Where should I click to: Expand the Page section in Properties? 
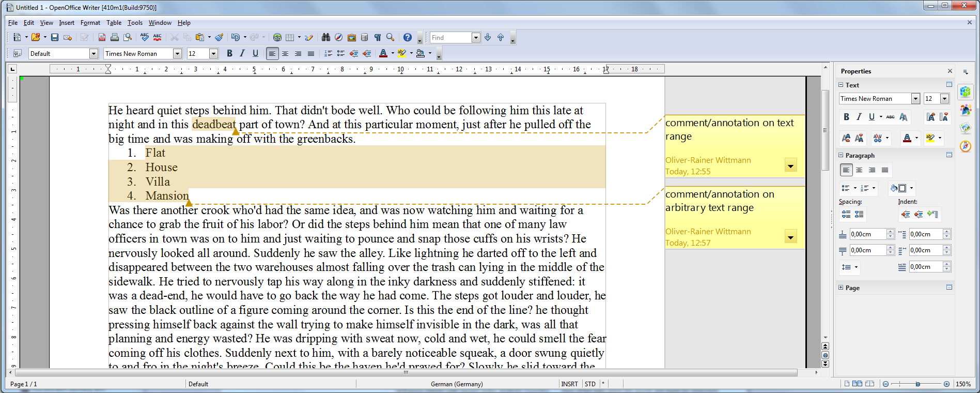click(841, 288)
